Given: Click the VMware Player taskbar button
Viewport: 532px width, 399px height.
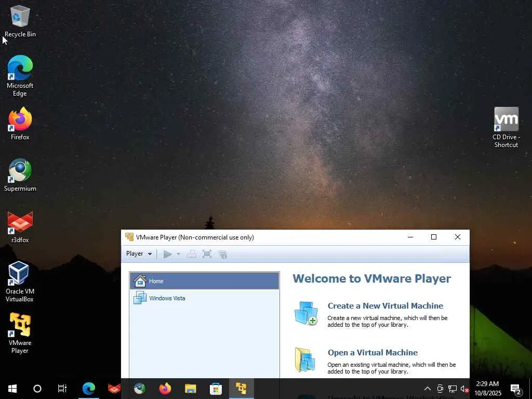Looking at the screenshot, I should click(241, 389).
